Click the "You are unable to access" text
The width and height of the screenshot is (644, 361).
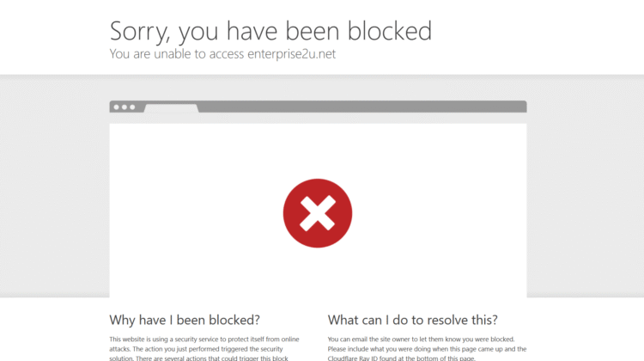(x=175, y=53)
